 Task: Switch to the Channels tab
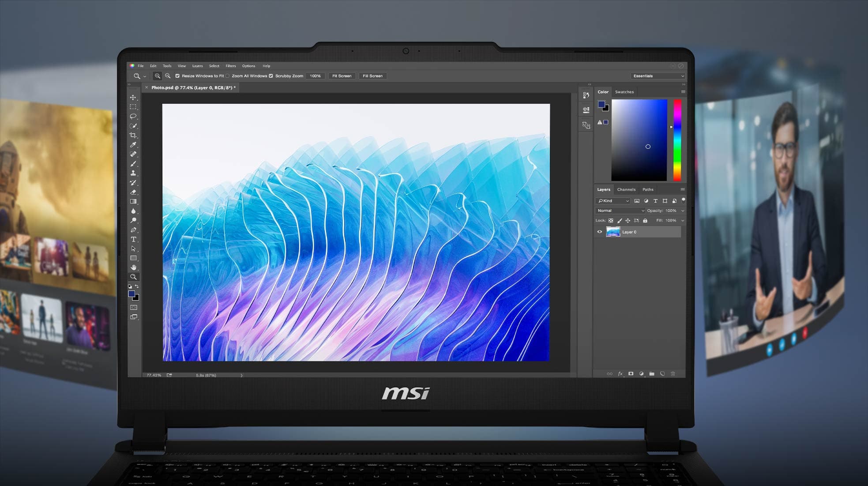pyautogui.click(x=626, y=189)
